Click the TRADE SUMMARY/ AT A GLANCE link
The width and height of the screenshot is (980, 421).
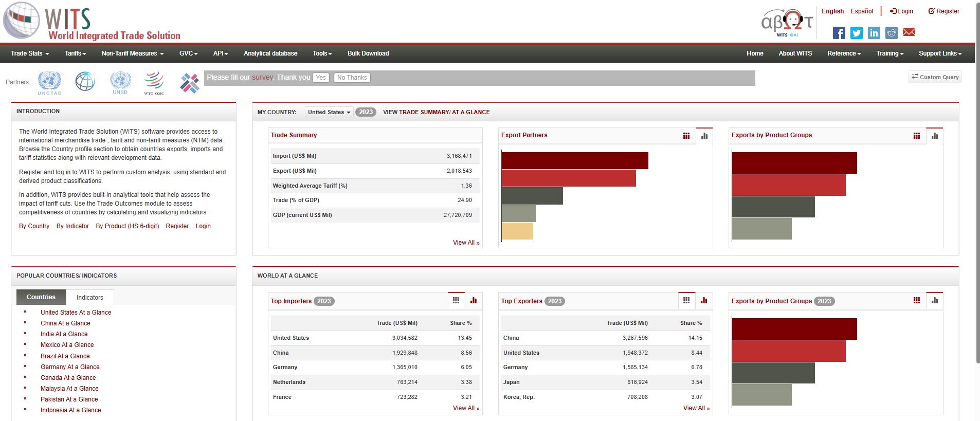click(x=444, y=112)
